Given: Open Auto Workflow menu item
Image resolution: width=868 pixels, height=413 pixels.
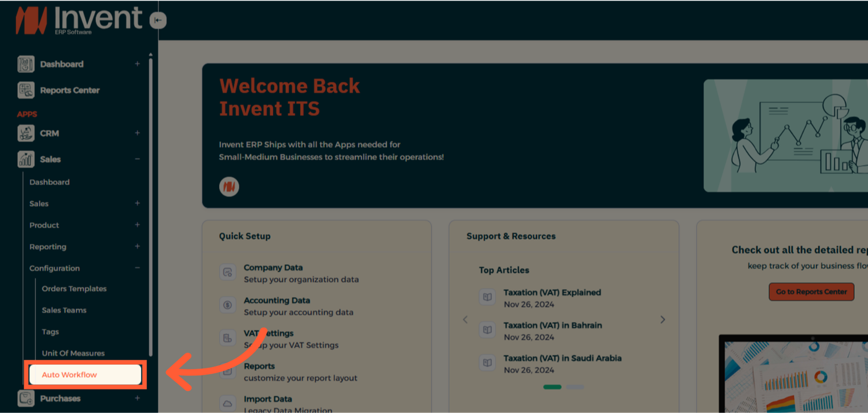Looking at the screenshot, I should (85, 375).
